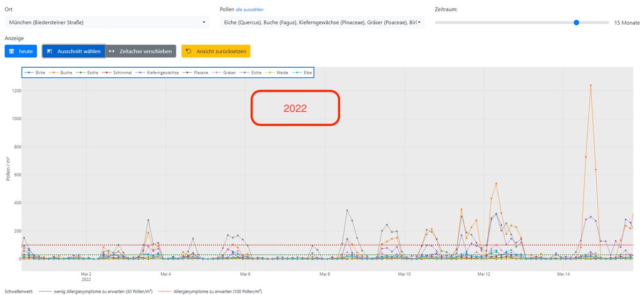Toggle the Birke series in legend
Screen dimensions: 644x295
tap(34, 72)
